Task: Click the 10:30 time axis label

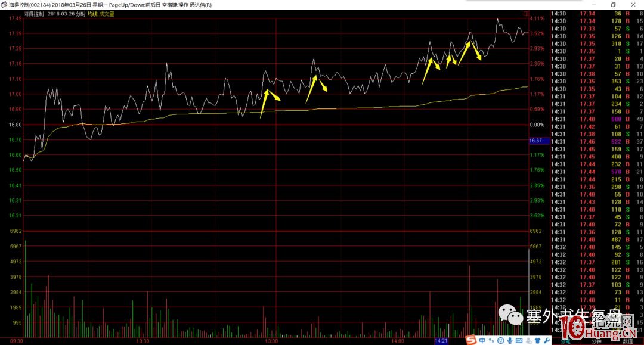Action: tap(143, 341)
